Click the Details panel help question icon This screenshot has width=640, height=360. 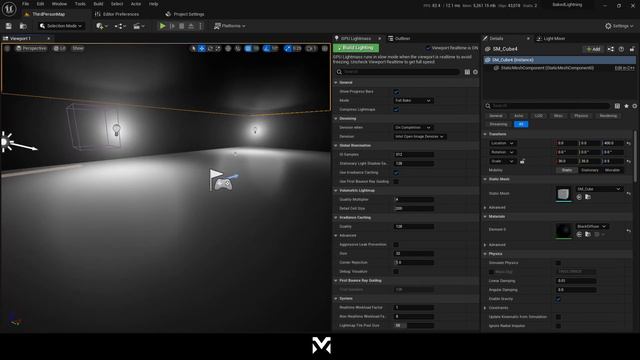(x=621, y=49)
